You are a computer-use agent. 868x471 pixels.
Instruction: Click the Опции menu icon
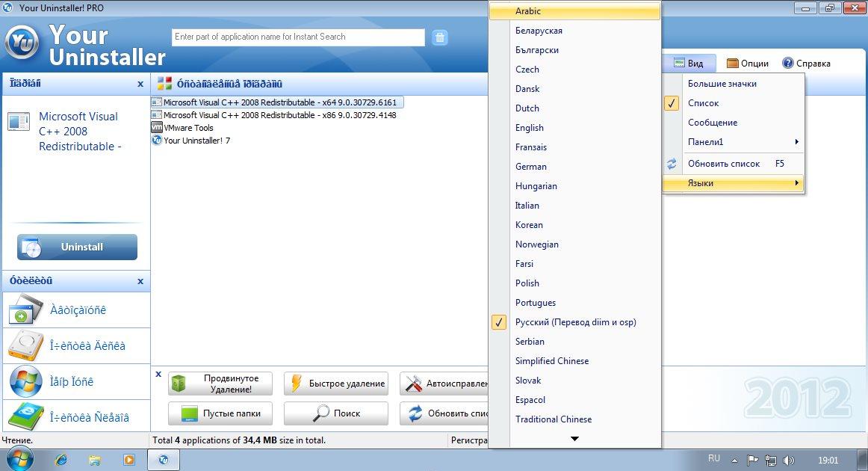[732, 63]
